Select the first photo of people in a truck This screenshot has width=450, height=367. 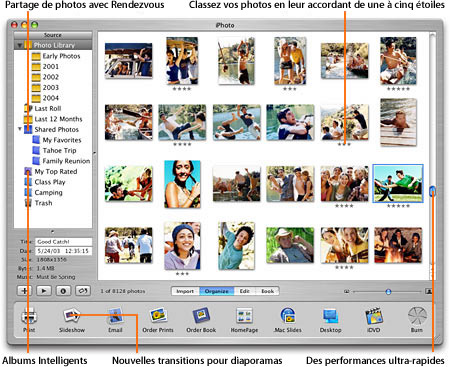click(128, 61)
